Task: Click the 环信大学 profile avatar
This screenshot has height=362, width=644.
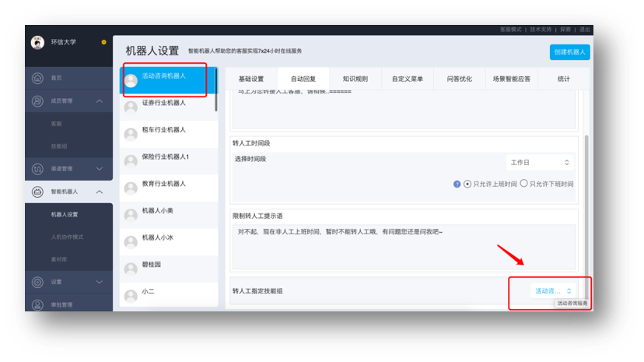Action: 37,43
